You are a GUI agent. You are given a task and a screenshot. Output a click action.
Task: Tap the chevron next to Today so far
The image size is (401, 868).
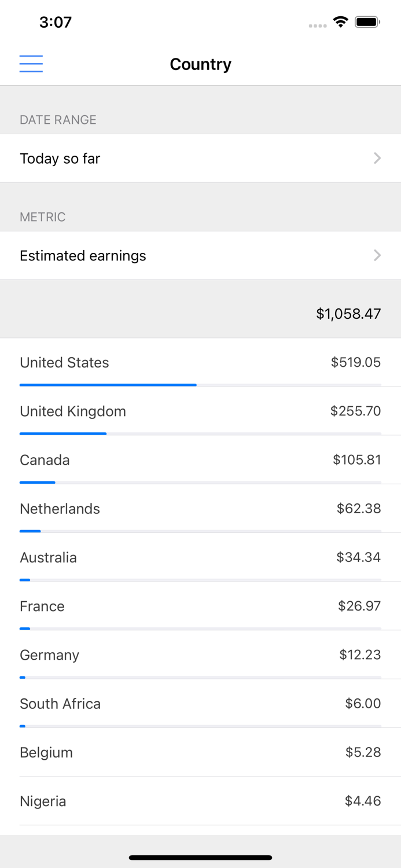tap(377, 158)
